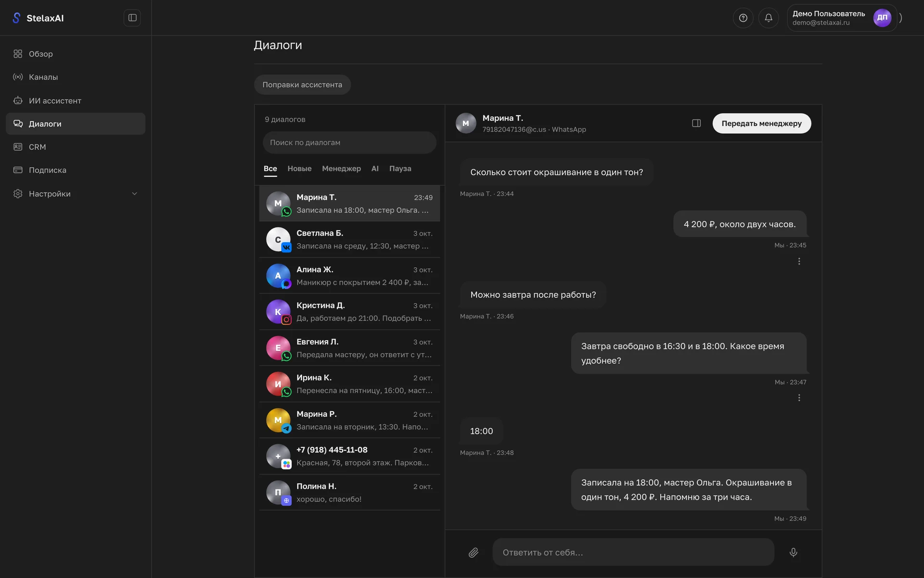Select the Диалоги sidebar item

pyautogui.click(x=76, y=124)
